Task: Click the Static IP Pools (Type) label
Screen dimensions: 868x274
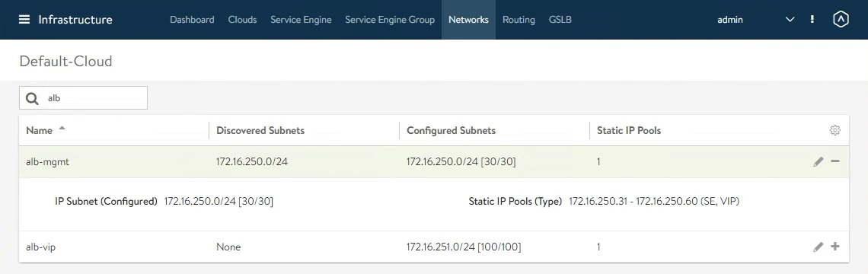Action: [x=515, y=202]
